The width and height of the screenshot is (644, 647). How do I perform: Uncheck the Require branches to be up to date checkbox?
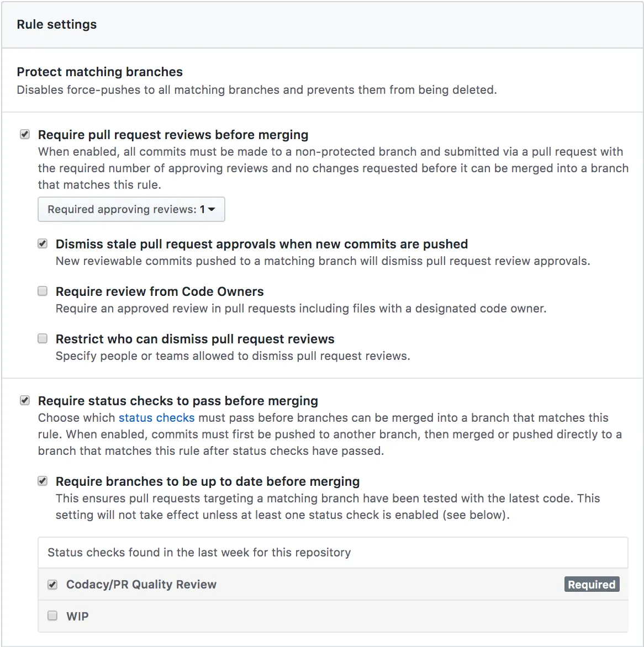43,481
